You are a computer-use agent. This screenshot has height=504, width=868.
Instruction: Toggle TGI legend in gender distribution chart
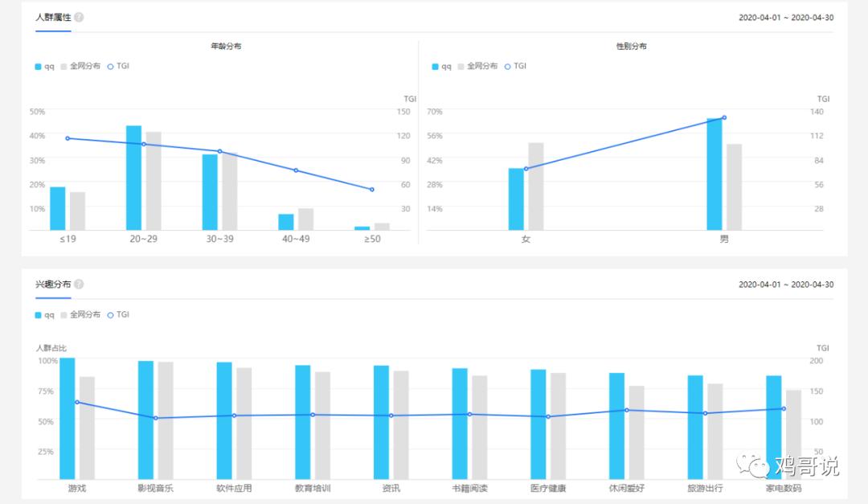tap(515, 66)
